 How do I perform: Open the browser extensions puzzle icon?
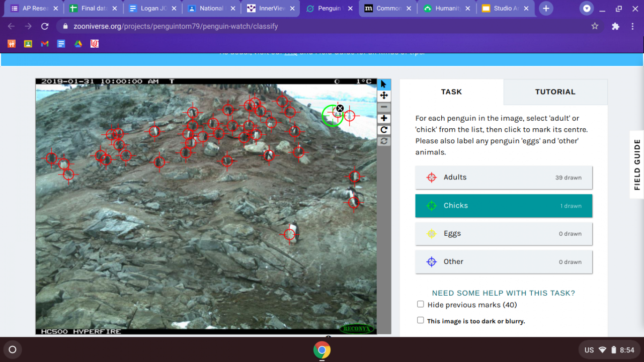(615, 26)
